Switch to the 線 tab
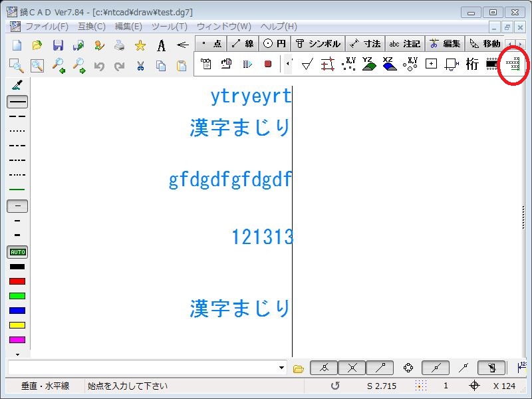The image size is (532, 399). 243,44
